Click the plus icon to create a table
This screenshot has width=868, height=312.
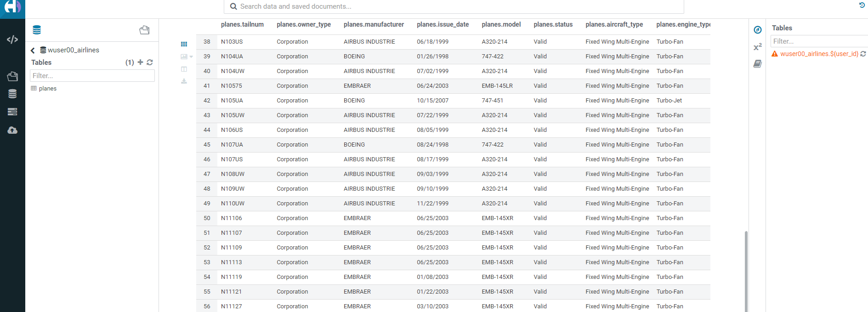click(140, 62)
